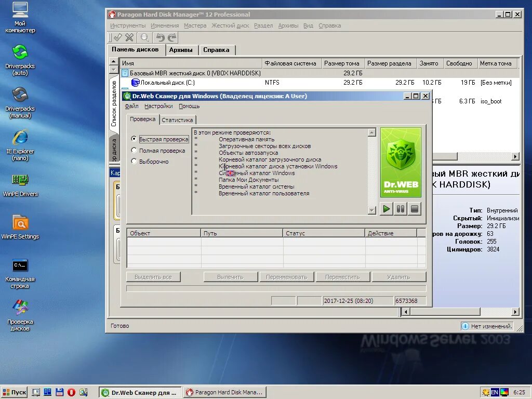Select 'Базовый MBR жесткий диск 0' row
The image size is (532, 399).
[x=320, y=73]
